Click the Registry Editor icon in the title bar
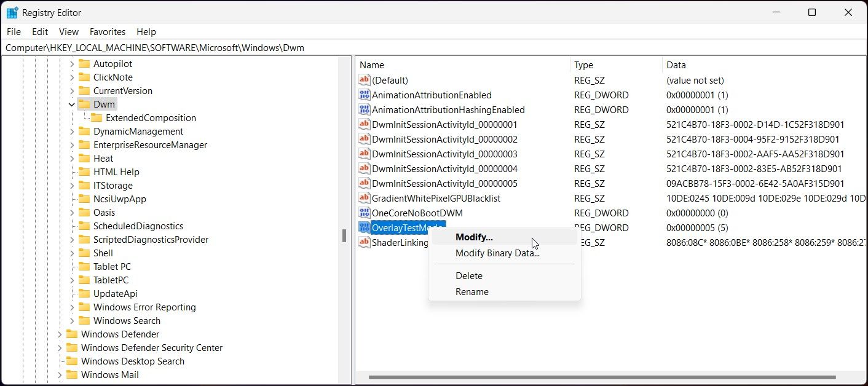This screenshot has height=386, width=868. pyautogui.click(x=13, y=12)
